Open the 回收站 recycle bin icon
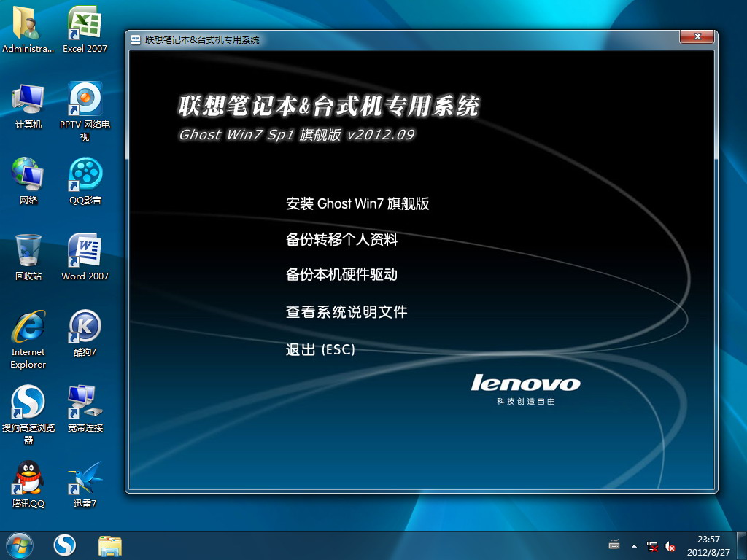This screenshot has height=560, width=747. click(28, 257)
